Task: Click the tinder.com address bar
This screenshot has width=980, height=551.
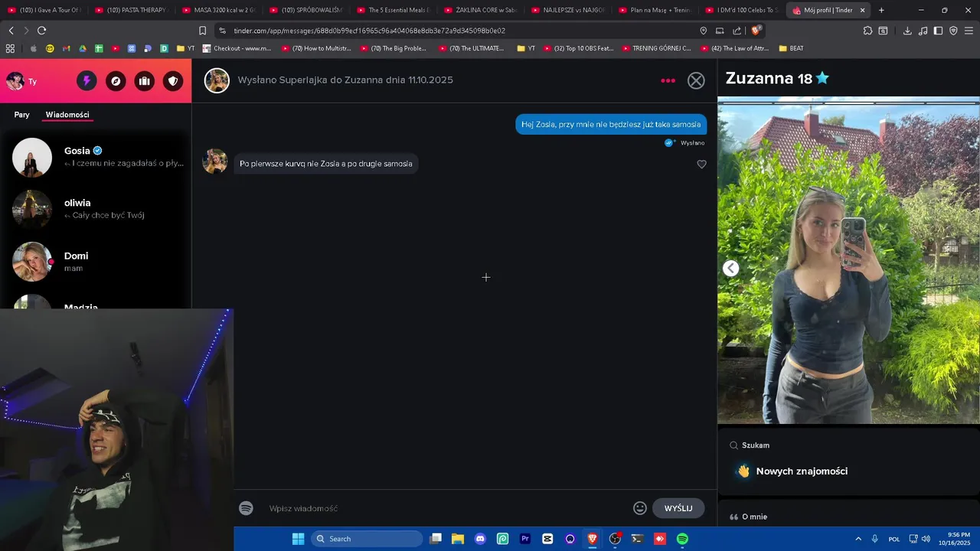Action: pyautogui.click(x=459, y=31)
